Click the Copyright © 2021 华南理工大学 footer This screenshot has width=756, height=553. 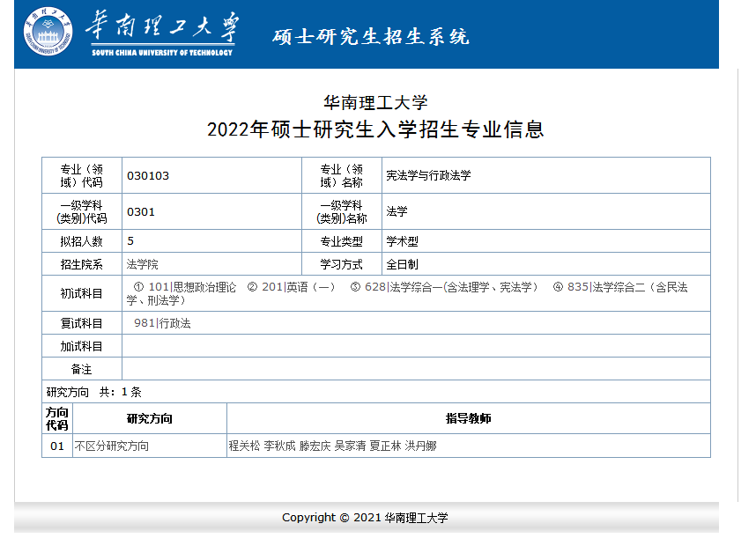pos(365,518)
